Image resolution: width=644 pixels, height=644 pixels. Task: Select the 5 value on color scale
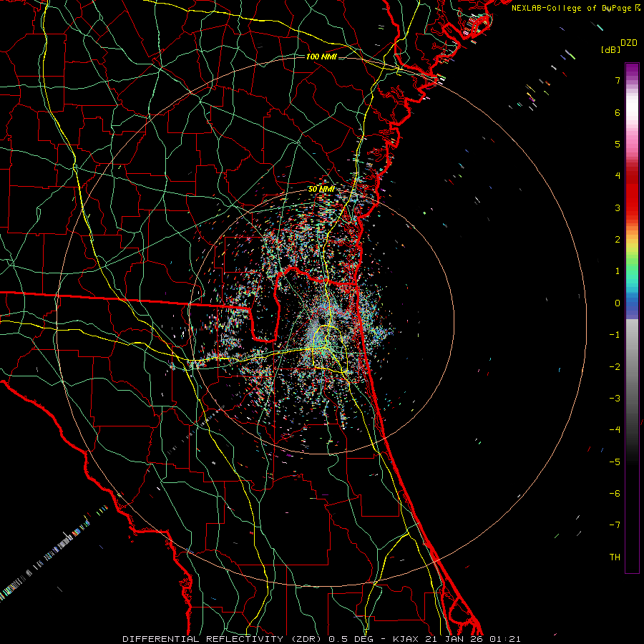[618, 144]
